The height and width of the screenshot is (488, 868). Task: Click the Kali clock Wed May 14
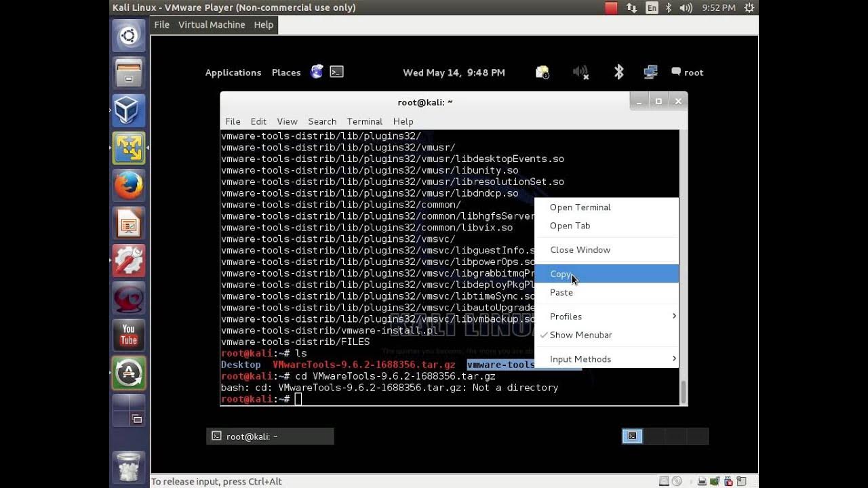tap(454, 73)
